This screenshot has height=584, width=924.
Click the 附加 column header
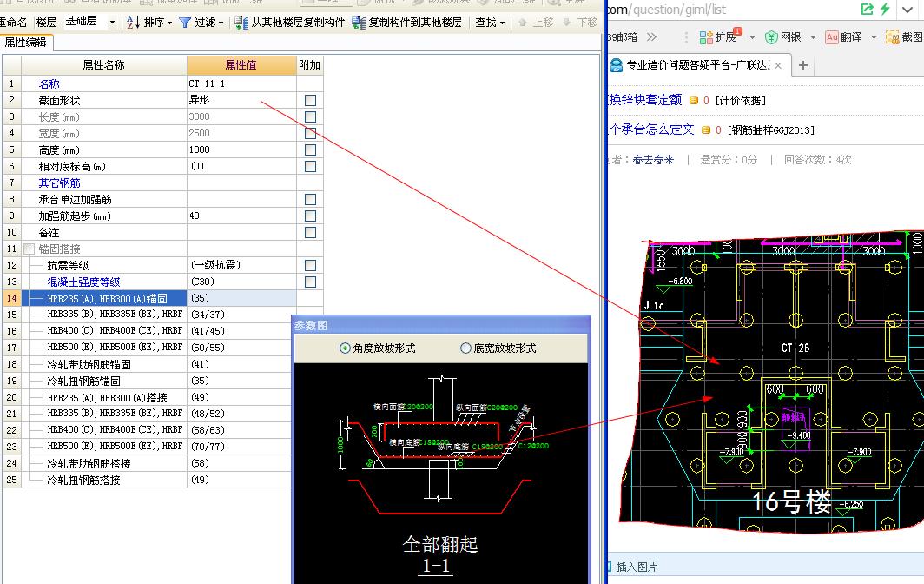309,65
